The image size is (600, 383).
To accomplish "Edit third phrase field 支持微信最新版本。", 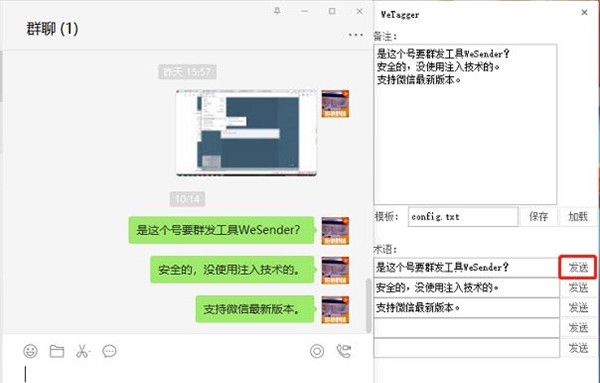I will coord(466,308).
